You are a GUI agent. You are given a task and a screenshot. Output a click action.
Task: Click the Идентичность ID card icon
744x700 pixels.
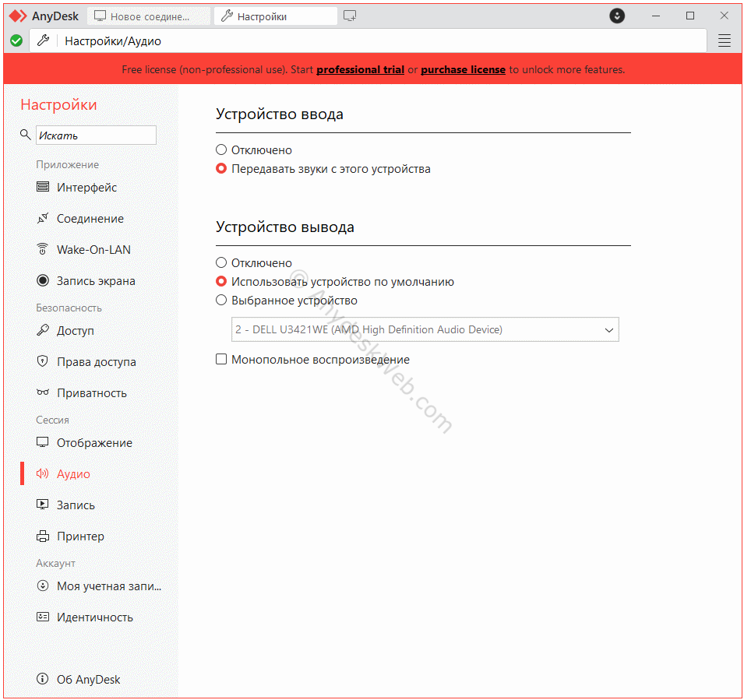click(x=43, y=617)
